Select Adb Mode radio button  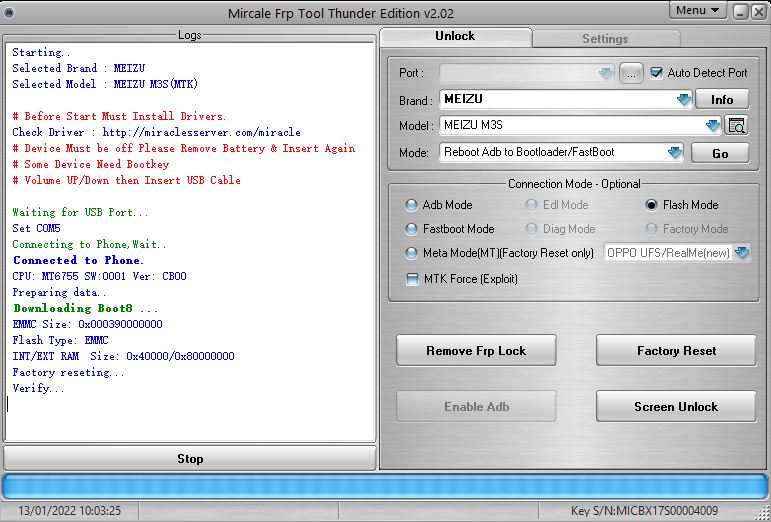[x=411, y=205]
